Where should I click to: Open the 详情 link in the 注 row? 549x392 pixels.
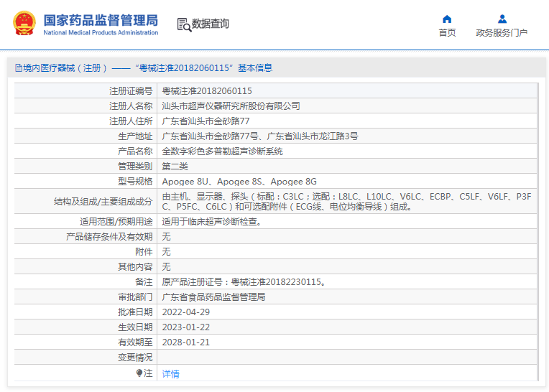tap(170, 374)
